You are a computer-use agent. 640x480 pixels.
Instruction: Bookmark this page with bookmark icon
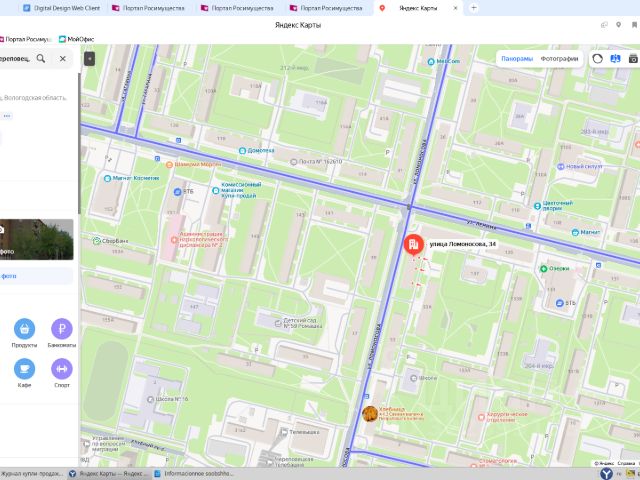[634, 25]
